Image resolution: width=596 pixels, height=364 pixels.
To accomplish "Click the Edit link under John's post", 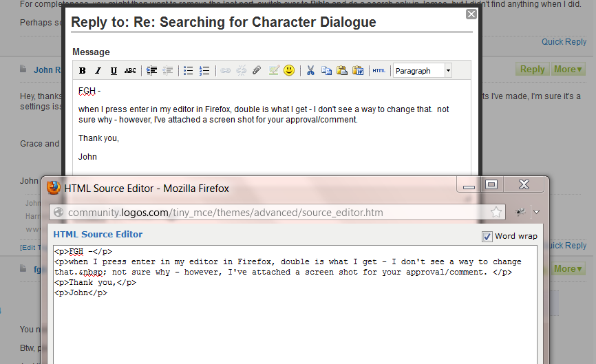I will click(30, 247).
